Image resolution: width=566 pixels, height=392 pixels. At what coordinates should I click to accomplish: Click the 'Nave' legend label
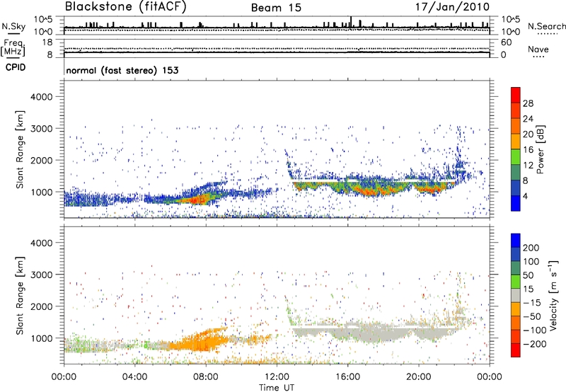pyautogui.click(x=538, y=50)
